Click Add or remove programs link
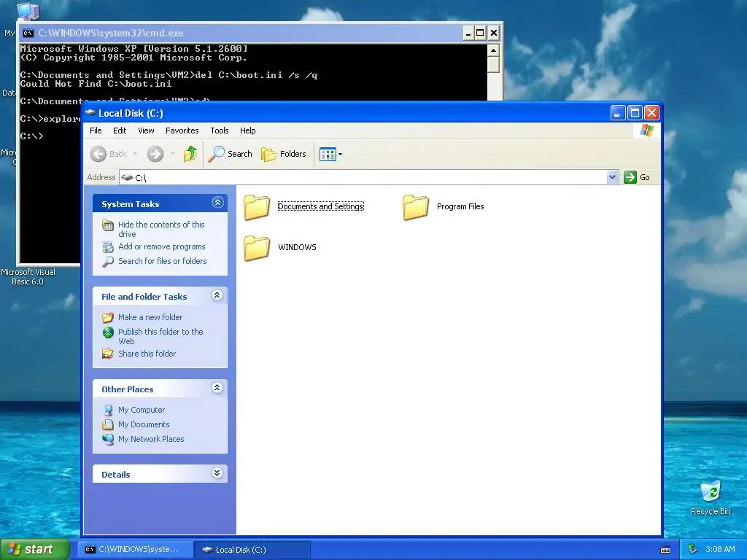This screenshot has width=747, height=560. coord(161,246)
